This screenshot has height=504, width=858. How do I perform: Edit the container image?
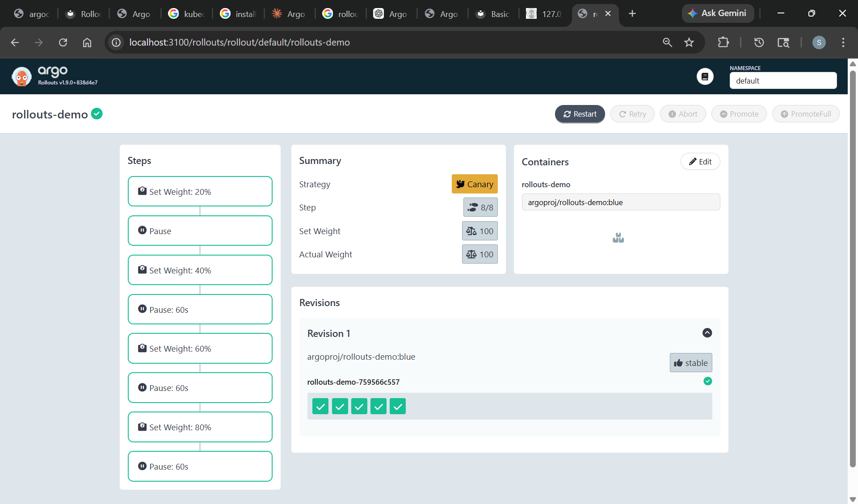[x=700, y=162]
